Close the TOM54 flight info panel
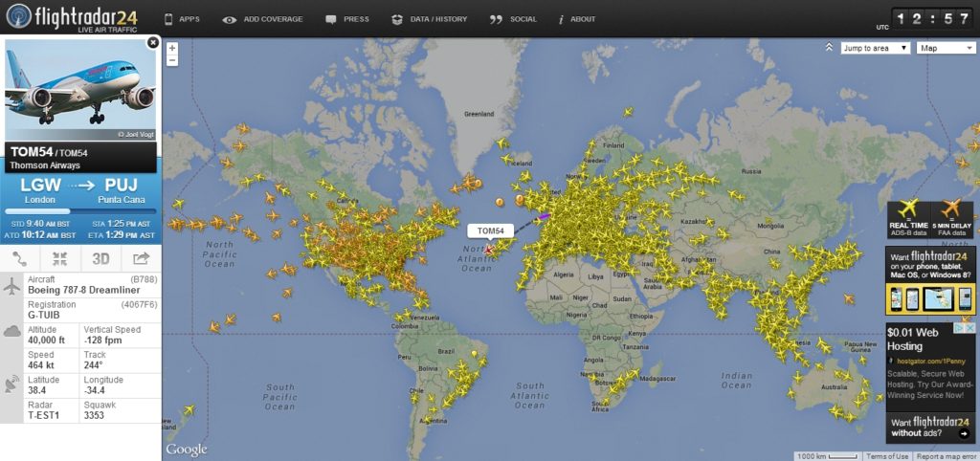Image resolution: width=980 pixels, height=461 pixels. tap(152, 42)
